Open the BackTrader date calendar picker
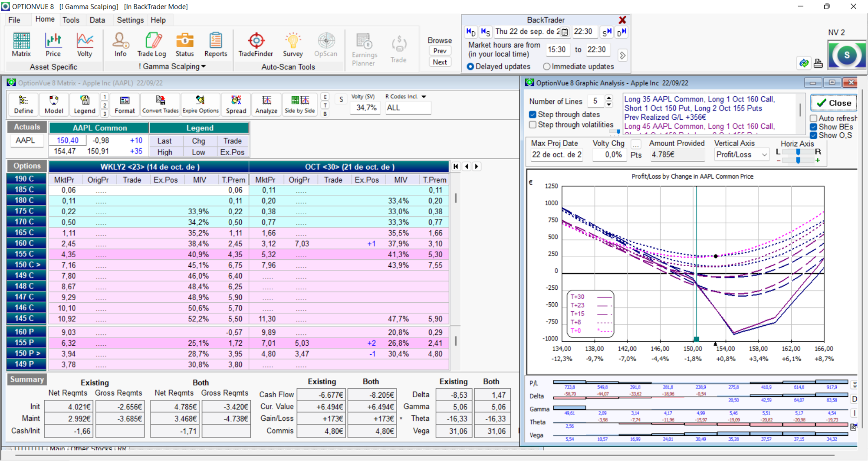 tap(565, 32)
